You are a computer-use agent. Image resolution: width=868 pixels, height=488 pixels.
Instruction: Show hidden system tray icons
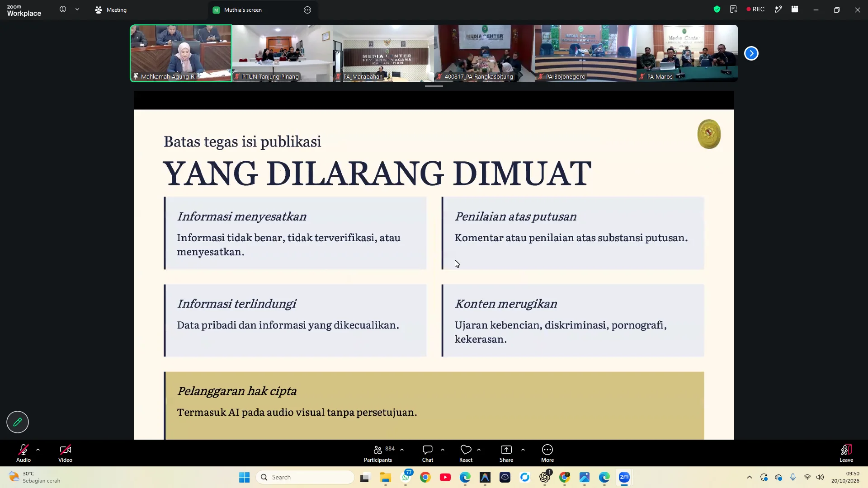pyautogui.click(x=750, y=477)
